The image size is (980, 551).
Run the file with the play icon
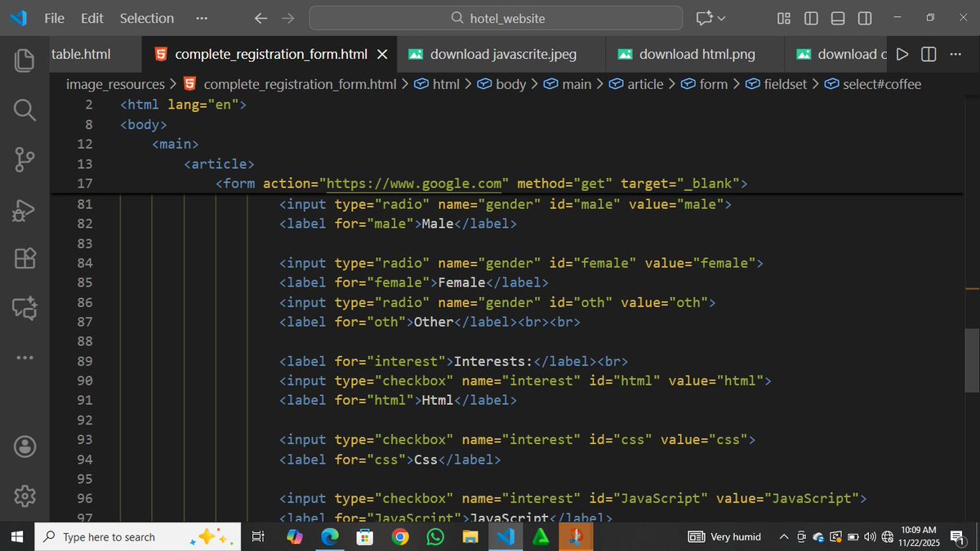coord(902,55)
